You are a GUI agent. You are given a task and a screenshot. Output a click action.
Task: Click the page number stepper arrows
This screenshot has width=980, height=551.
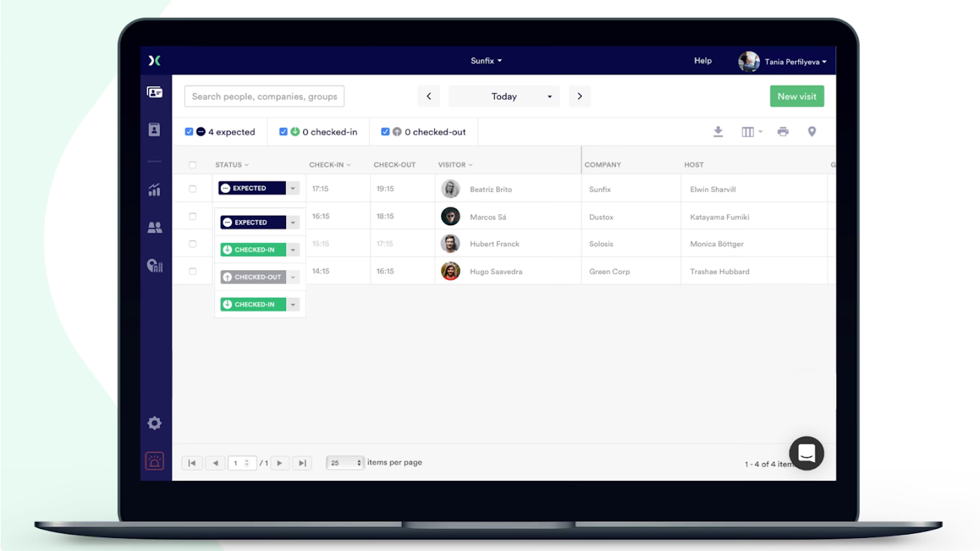pyautogui.click(x=247, y=463)
